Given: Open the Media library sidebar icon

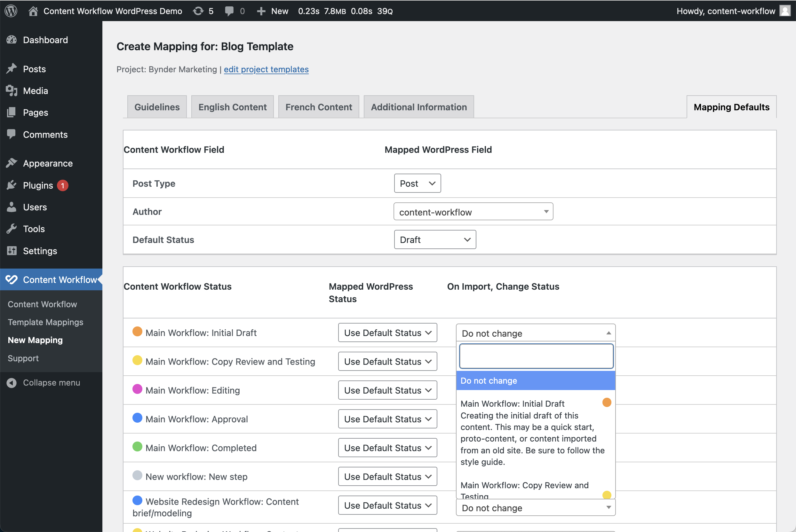Looking at the screenshot, I should [12, 90].
